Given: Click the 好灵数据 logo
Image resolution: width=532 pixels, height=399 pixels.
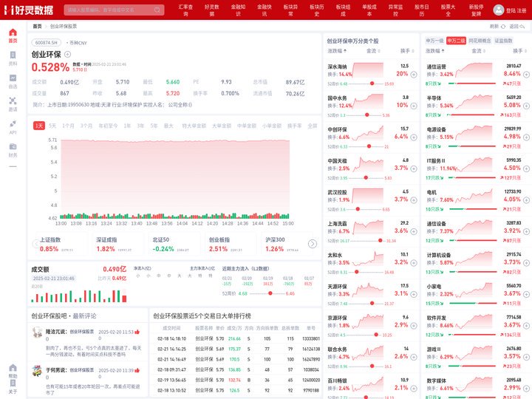Looking at the screenshot, I should [29, 10].
